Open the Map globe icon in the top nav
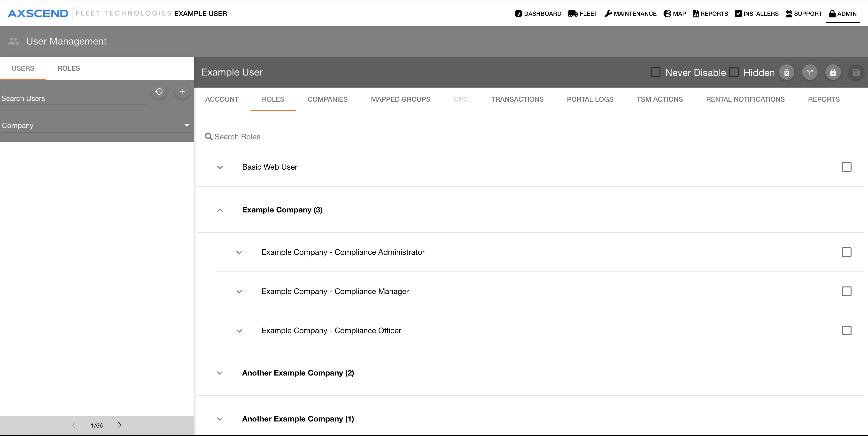This screenshot has height=436, width=868. [667, 14]
